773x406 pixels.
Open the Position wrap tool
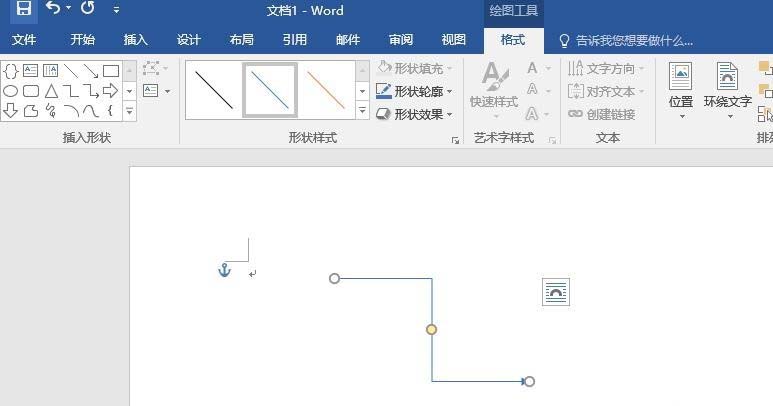[681, 90]
